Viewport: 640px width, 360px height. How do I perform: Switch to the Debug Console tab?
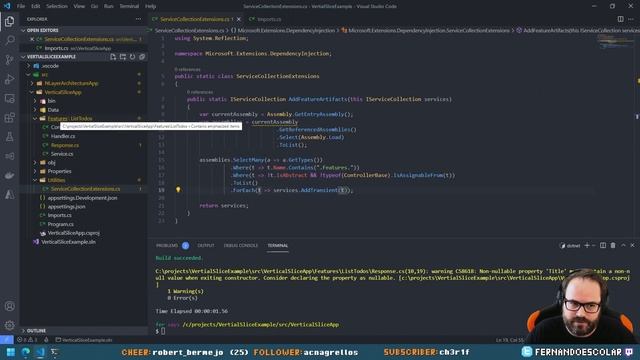[x=241, y=245]
